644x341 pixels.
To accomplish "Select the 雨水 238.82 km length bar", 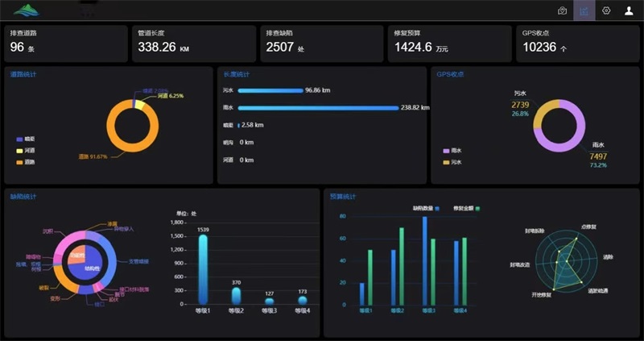I will (x=318, y=107).
